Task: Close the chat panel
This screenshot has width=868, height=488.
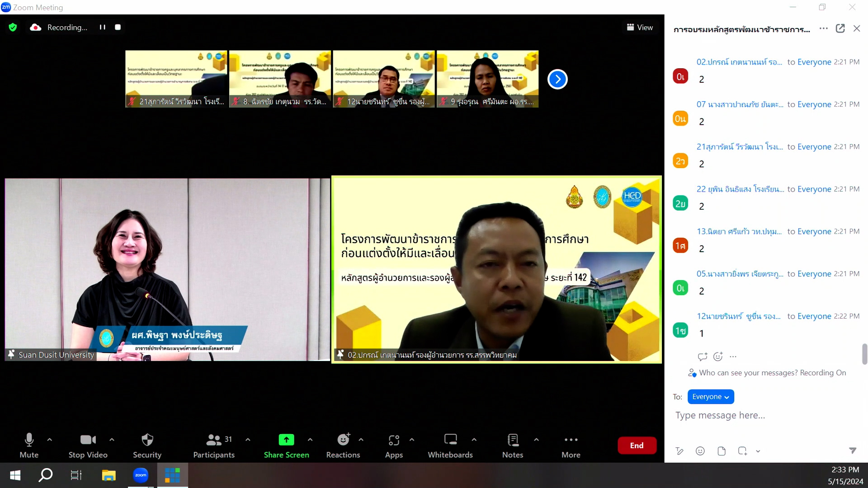Action: 857,28
